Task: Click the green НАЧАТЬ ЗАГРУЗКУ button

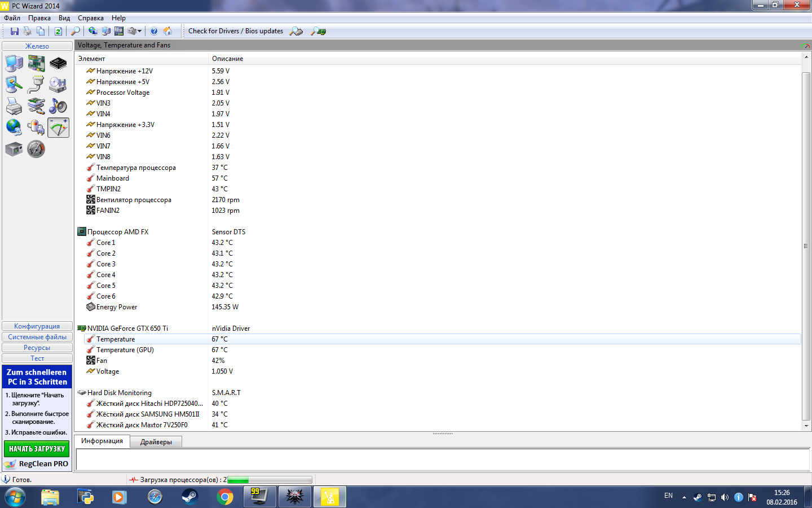Action: (x=37, y=449)
